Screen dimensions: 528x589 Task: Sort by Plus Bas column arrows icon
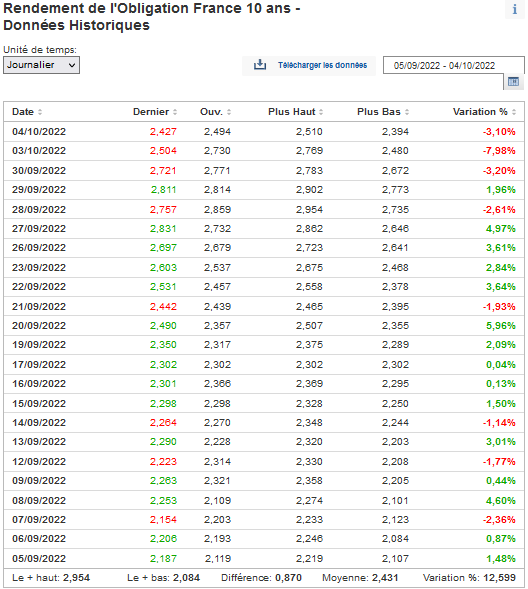[x=407, y=112]
